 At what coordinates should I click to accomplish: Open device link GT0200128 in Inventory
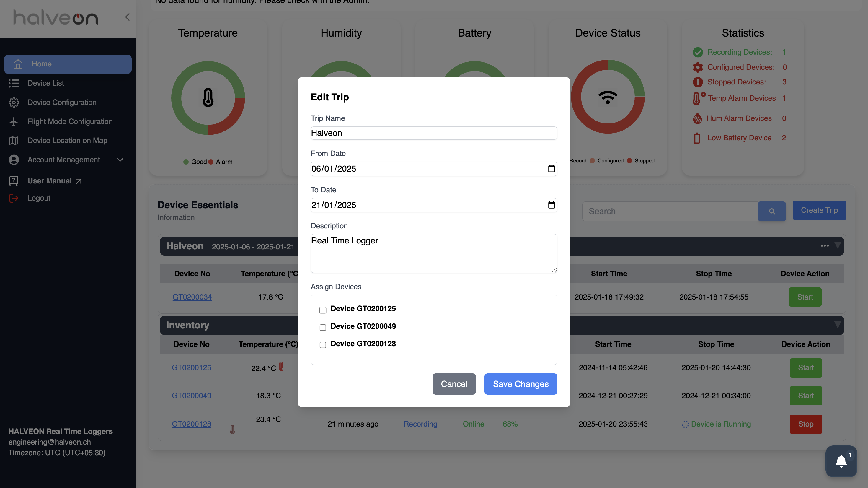tap(191, 424)
